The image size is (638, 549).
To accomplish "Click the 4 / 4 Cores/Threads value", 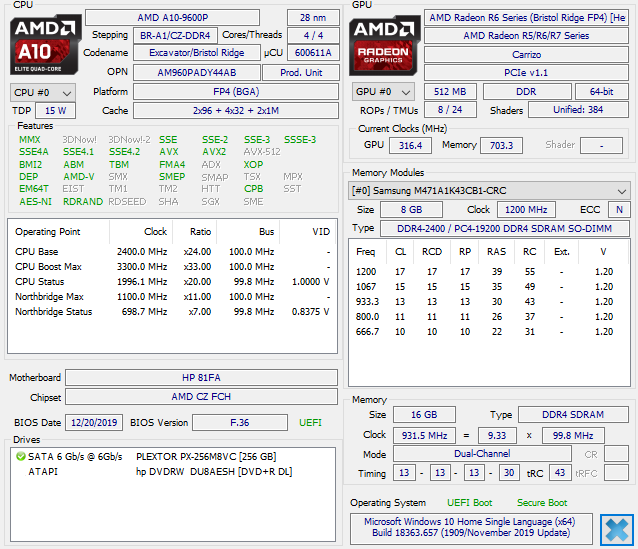I will point(313,35).
